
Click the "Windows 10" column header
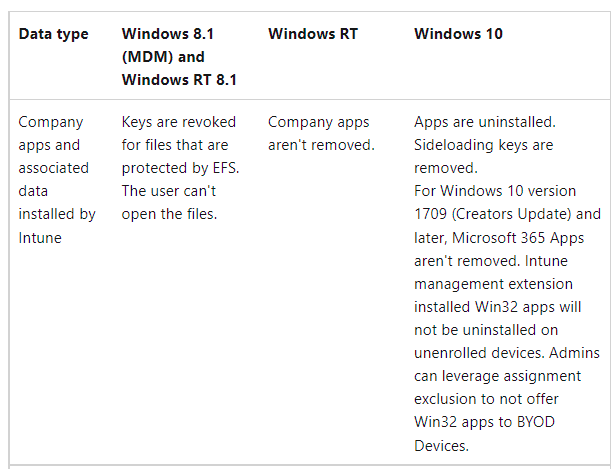[x=458, y=34]
